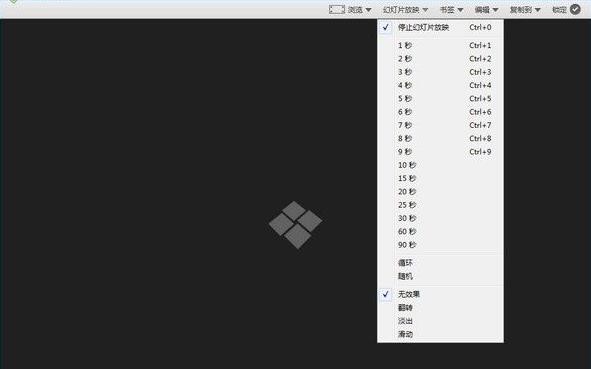Viewport: 591px width, 369px height.
Task: Click the 确定 confirm button text
Action: 559,10
